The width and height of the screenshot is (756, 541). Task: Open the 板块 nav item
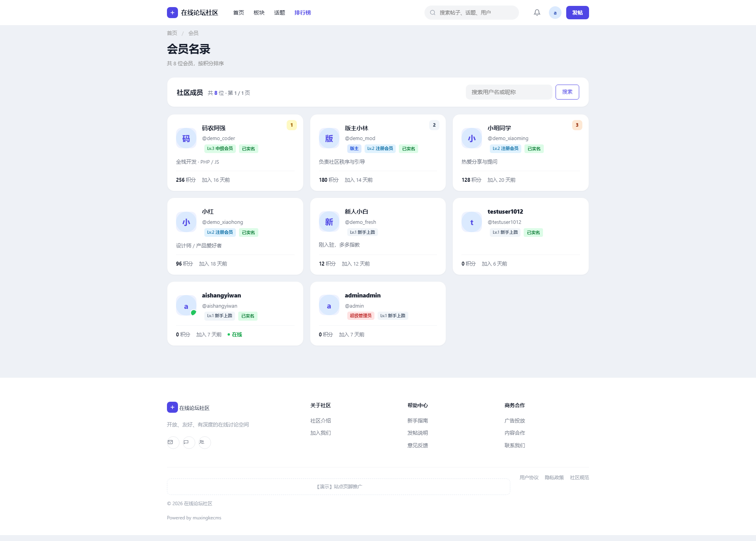pyautogui.click(x=259, y=13)
